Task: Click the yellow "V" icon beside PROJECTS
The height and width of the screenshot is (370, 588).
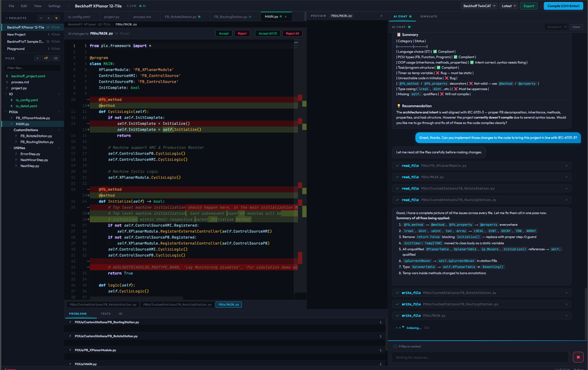Action: coord(56,18)
